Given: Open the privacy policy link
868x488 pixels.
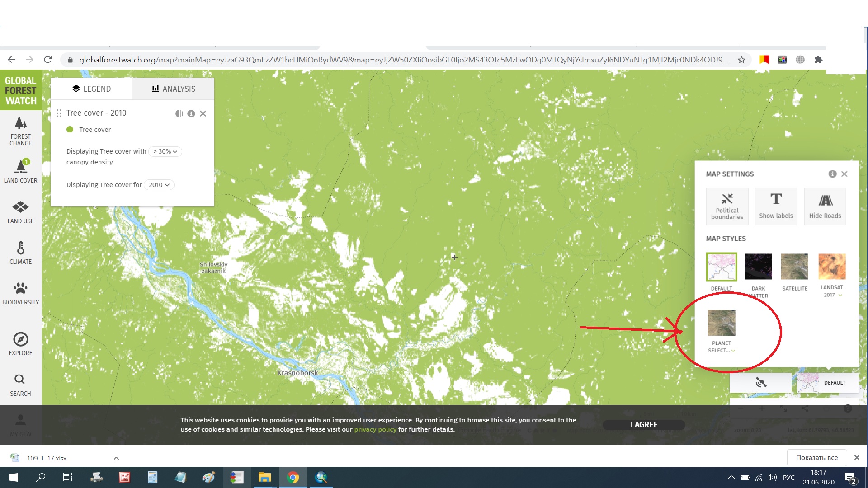Looking at the screenshot, I should click(x=375, y=430).
